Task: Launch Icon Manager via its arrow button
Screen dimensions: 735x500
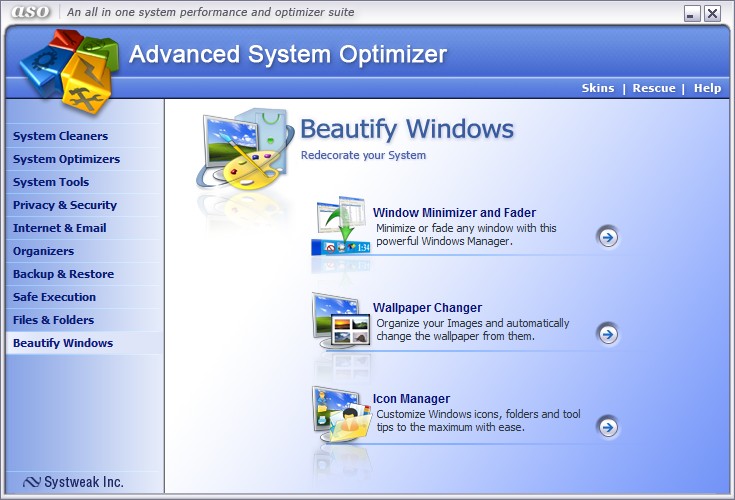Action: point(608,427)
